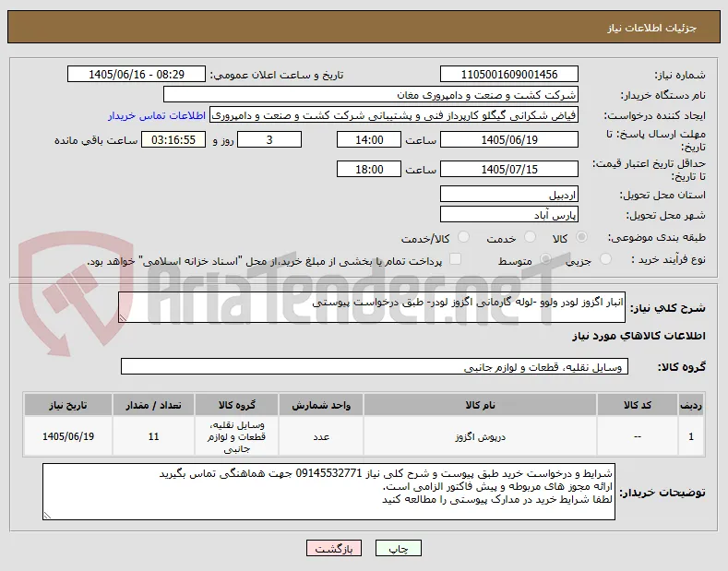Click the validity time field 18:00

[x=369, y=169]
